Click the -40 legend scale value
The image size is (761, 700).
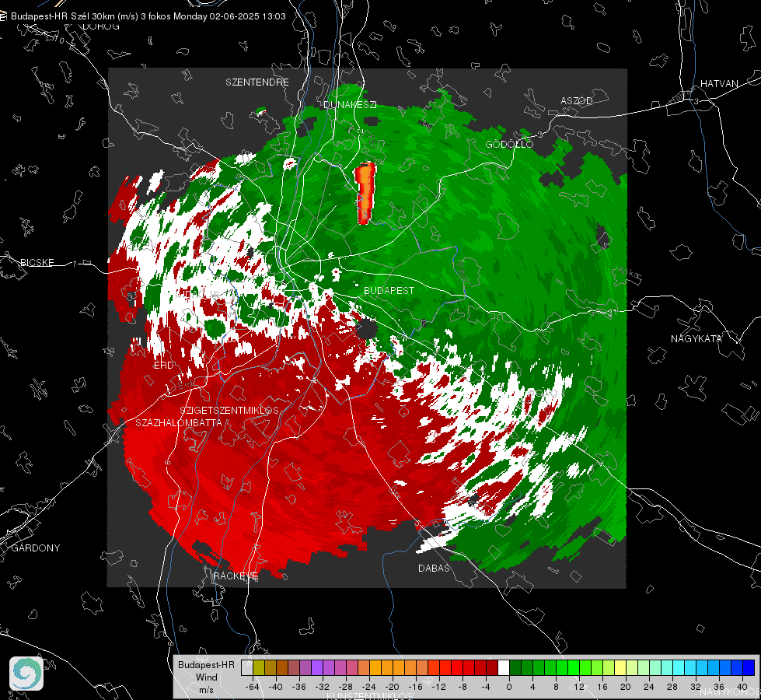275,687
